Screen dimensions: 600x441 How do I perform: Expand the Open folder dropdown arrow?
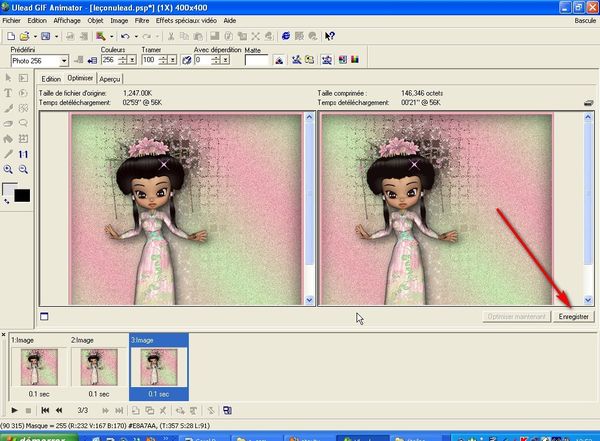pyautogui.click(x=35, y=36)
